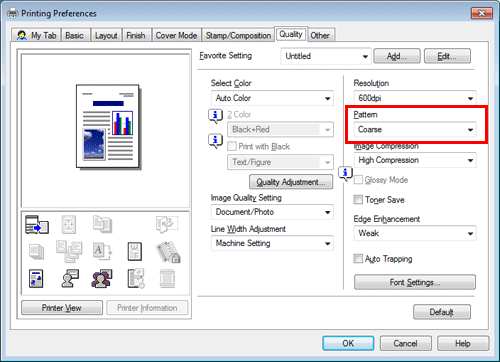
Task: Toggle the Glossy Mode checkbox
Action: pos(358,180)
